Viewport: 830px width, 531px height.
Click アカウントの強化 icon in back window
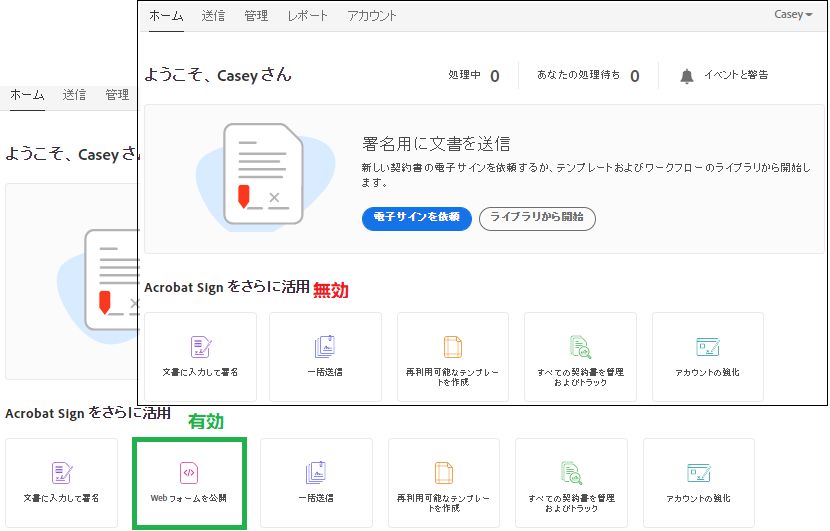coord(699,472)
